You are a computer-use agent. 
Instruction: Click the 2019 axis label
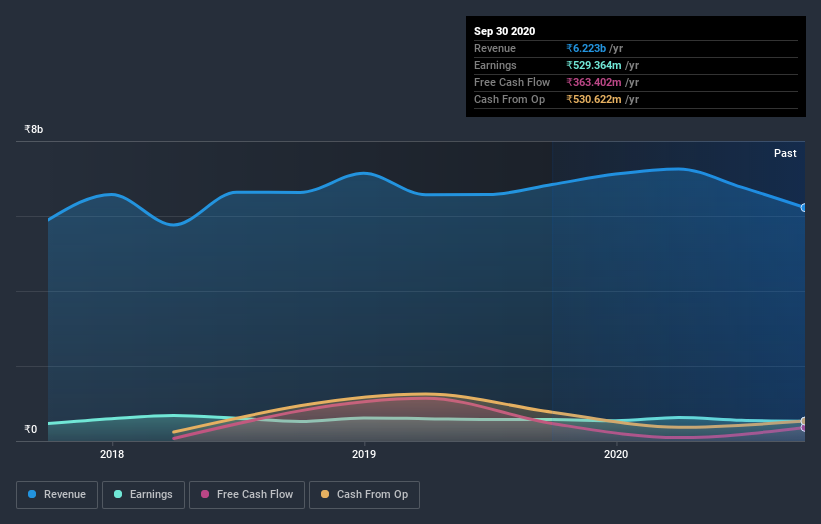(364, 454)
